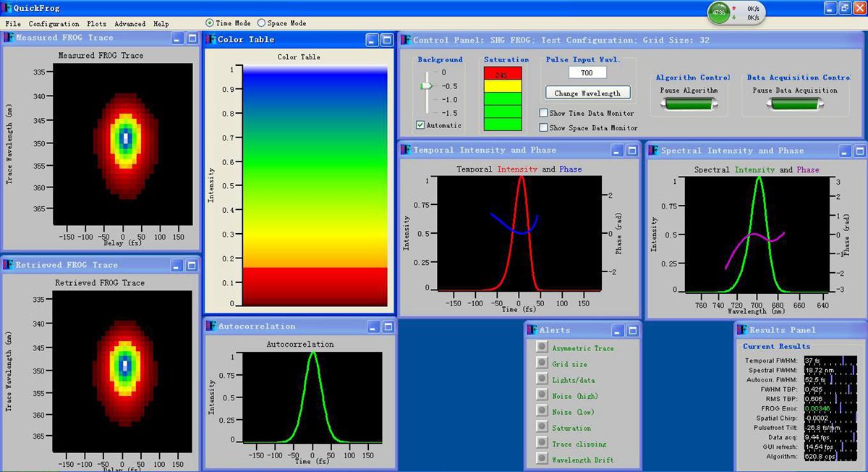Click the Change Wavelength button
The width and height of the screenshot is (868, 472).
pyautogui.click(x=587, y=93)
